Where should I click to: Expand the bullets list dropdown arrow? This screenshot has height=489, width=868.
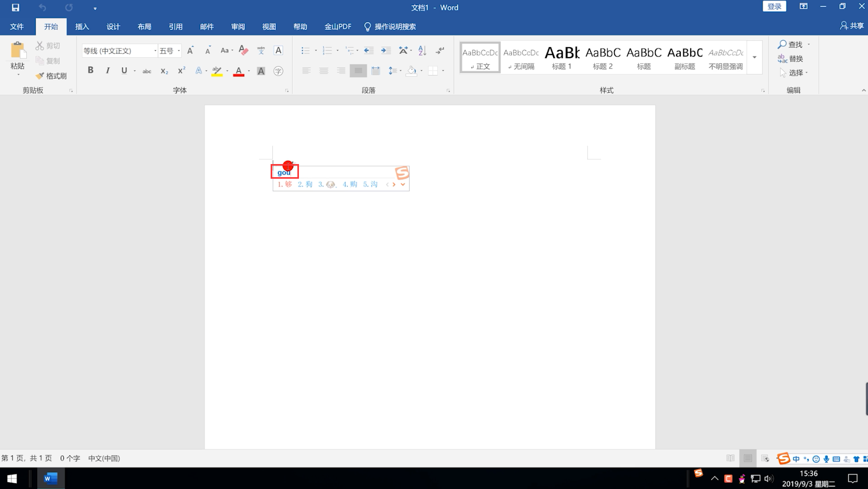[316, 51]
